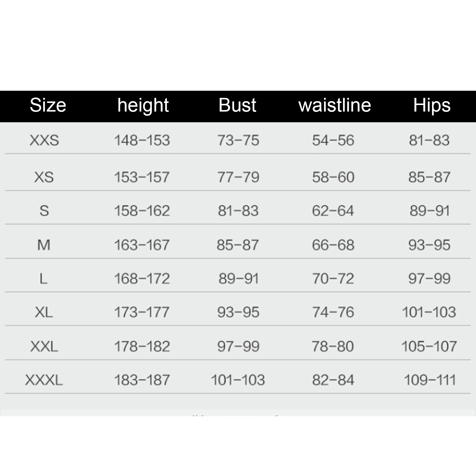476x476 pixels.
Task: Click the Hips column header
Action: [432, 105]
